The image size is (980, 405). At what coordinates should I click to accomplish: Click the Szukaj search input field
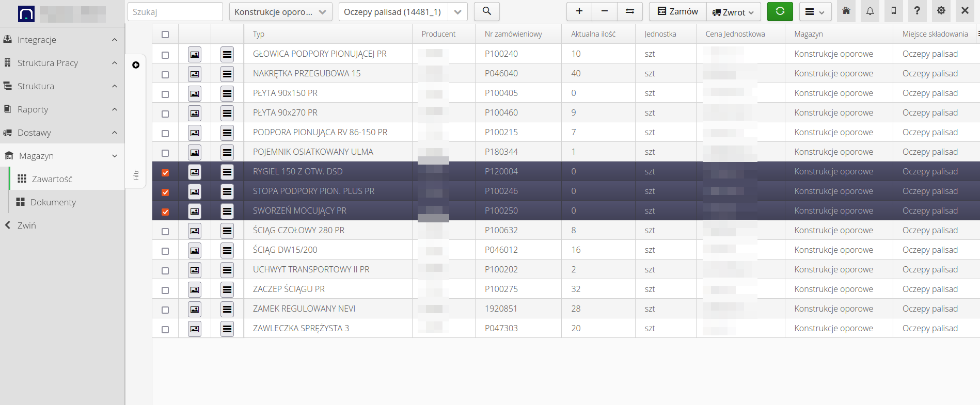coord(175,12)
